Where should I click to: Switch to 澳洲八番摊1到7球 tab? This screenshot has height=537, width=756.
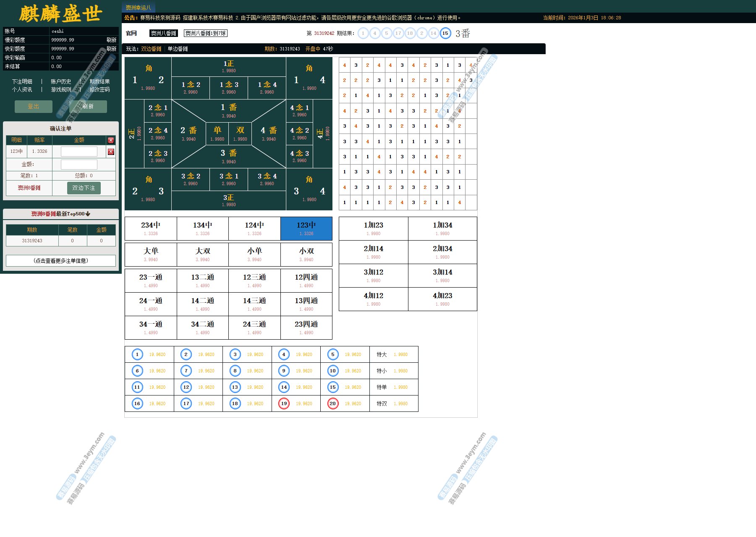(x=206, y=33)
